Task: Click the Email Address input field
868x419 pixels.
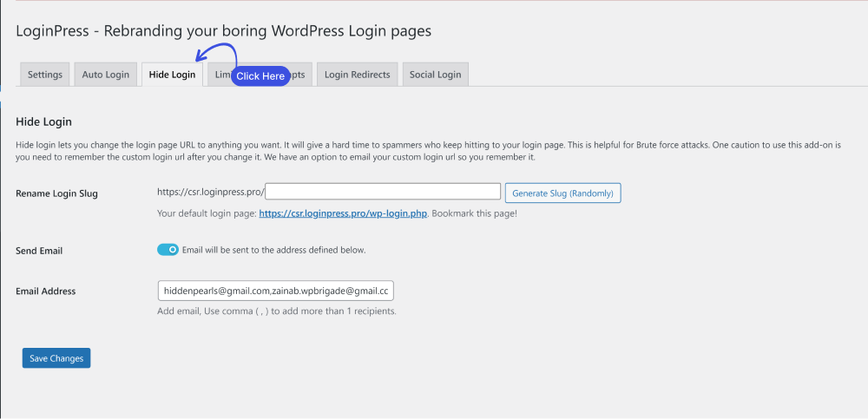Action: coord(276,291)
